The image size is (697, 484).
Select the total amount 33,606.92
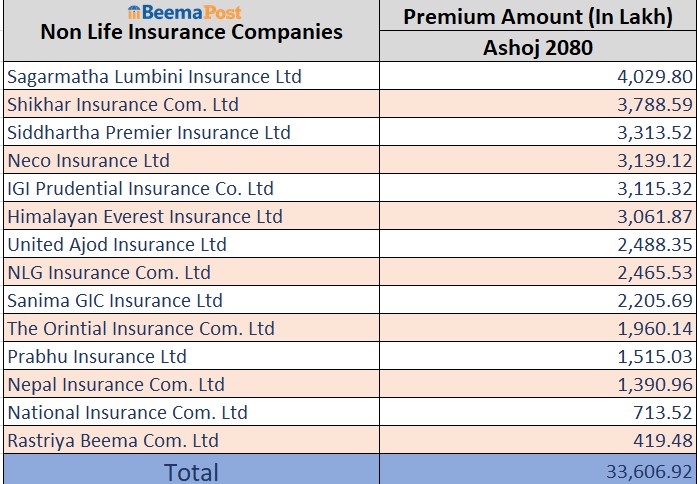(x=648, y=471)
